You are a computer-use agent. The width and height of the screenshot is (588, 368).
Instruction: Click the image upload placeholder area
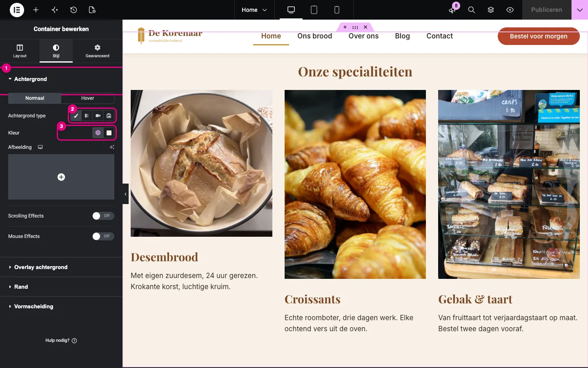(61, 177)
